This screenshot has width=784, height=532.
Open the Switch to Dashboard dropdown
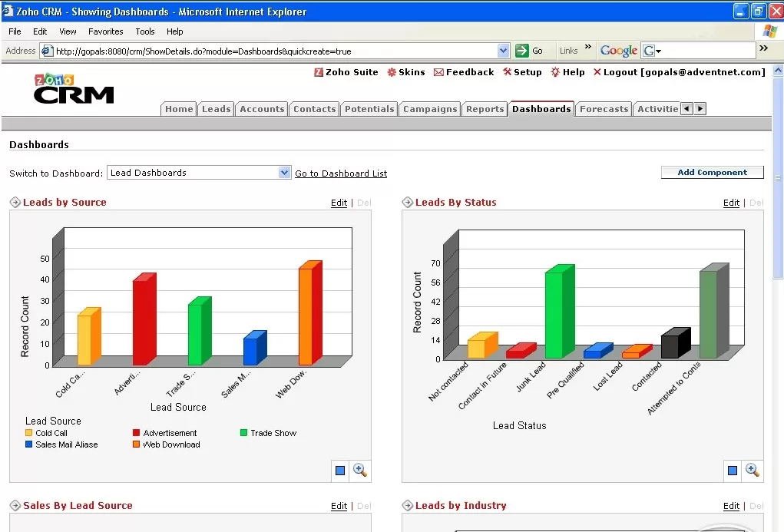click(x=285, y=173)
